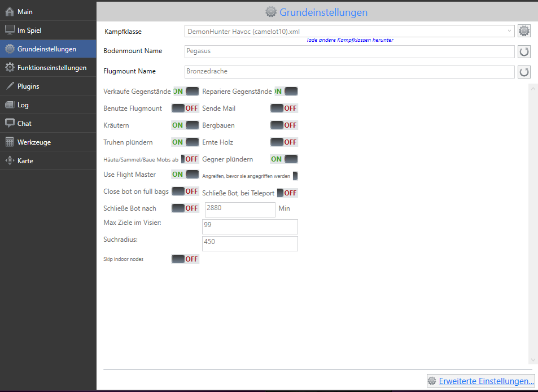Click the Plugins pencil icon

tap(10, 86)
